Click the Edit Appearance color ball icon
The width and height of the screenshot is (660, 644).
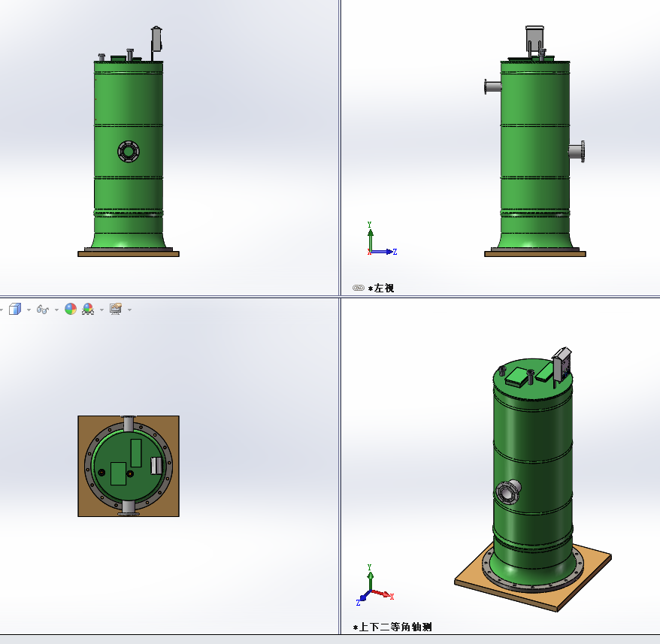(x=71, y=309)
